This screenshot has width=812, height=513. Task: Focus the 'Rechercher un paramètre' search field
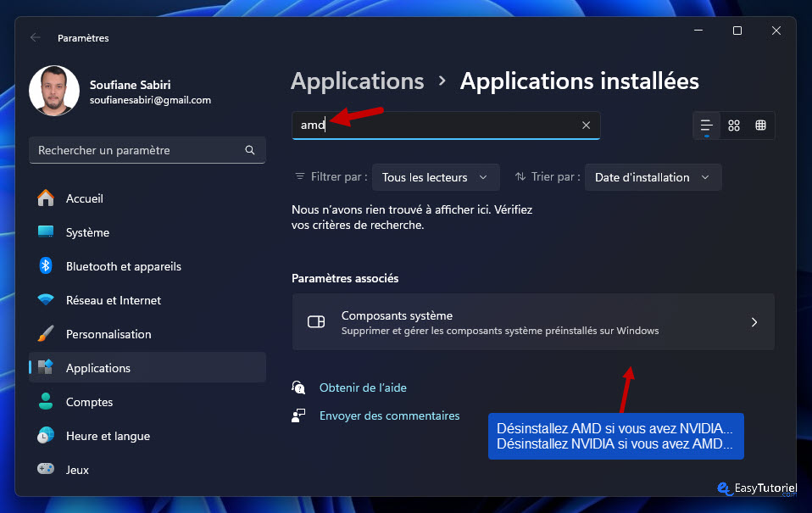click(147, 150)
